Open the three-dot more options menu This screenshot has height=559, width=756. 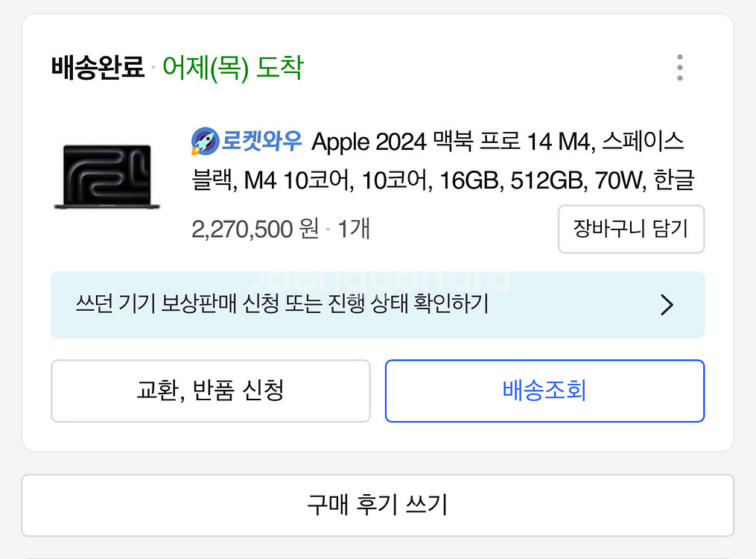[x=679, y=68]
